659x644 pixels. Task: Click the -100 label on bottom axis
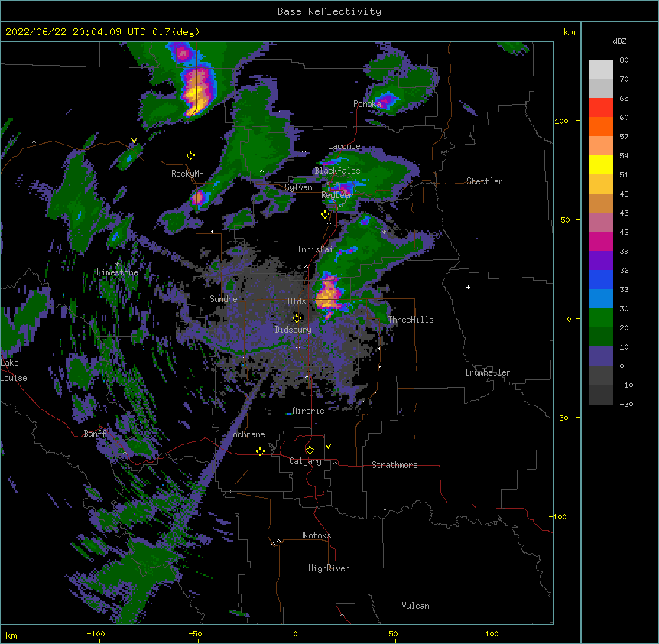click(96, 633)
